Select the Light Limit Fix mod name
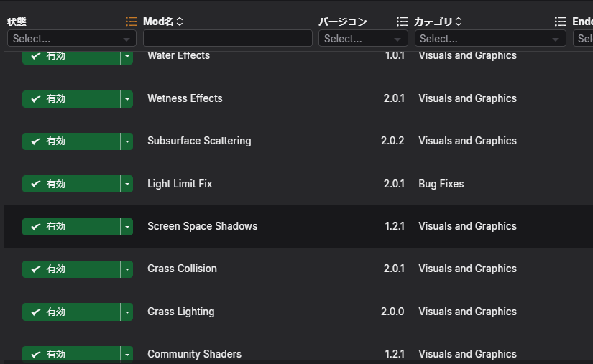This screenshot has width=593, height=364. [x=180, y=184]
